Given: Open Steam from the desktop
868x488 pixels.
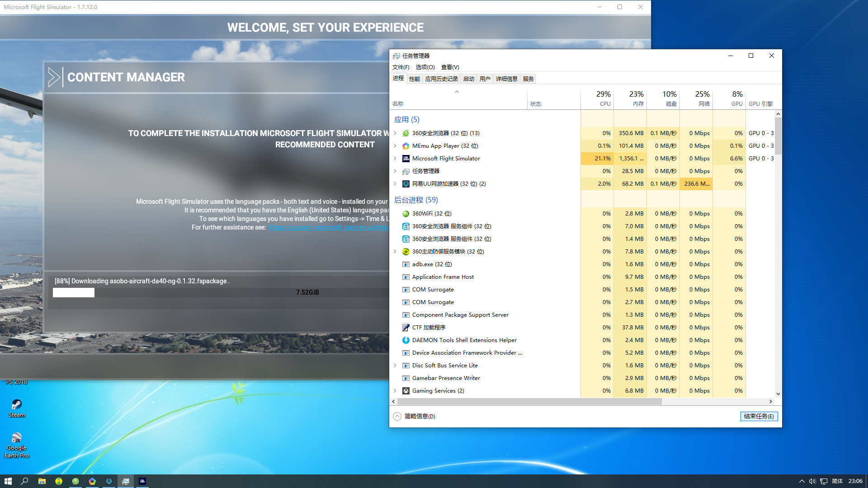Looking at the screenshot, I should point(16,405).
